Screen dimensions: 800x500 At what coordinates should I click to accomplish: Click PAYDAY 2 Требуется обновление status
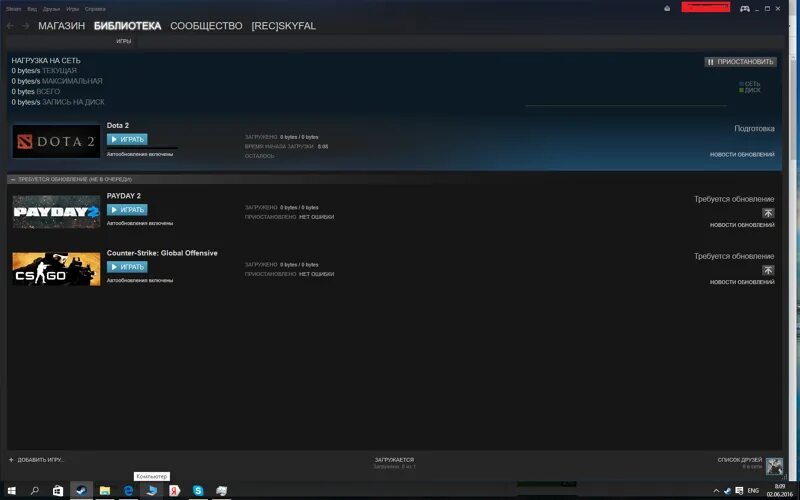(x=734, y=199)
